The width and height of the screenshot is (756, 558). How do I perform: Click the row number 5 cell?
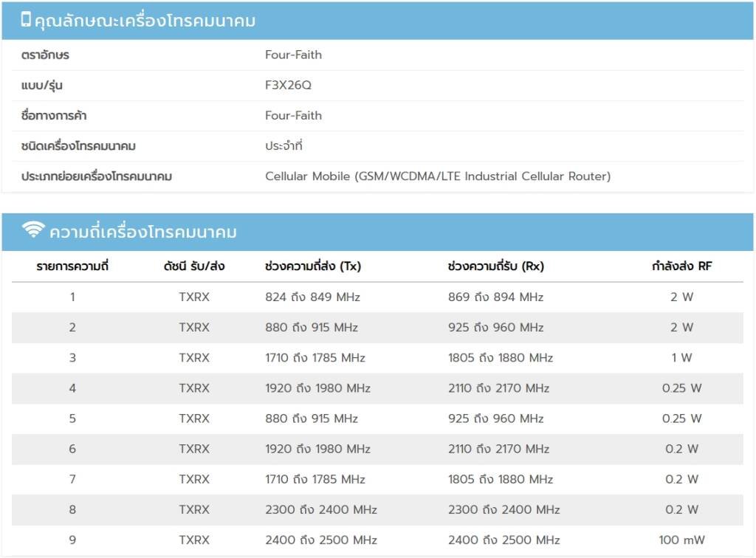(72, 418)
